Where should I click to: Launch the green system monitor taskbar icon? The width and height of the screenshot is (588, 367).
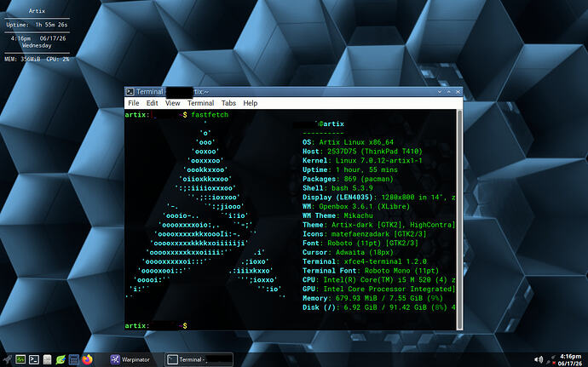point(20,359)
